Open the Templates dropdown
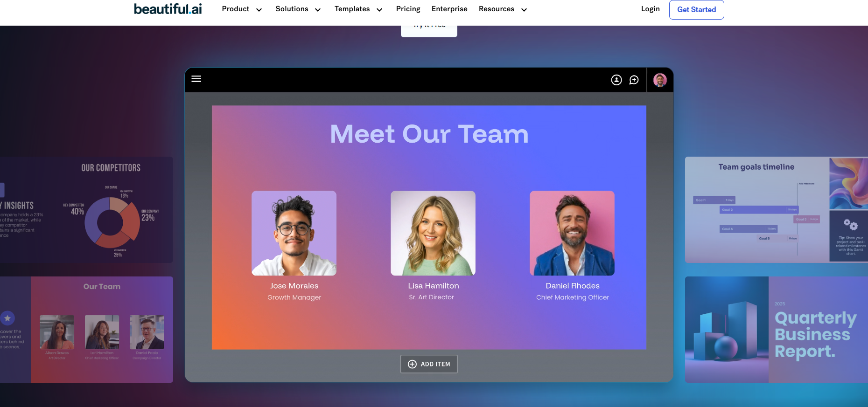 [358, 9]
